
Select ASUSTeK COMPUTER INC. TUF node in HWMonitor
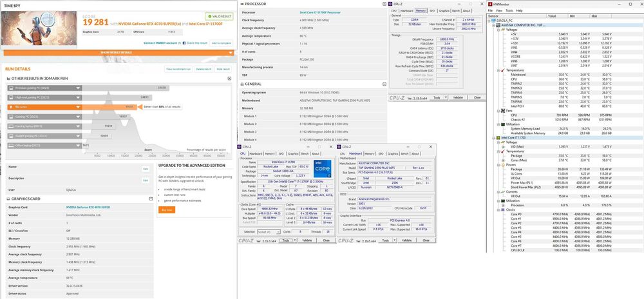pyautogui.click(x=522, y=25)
